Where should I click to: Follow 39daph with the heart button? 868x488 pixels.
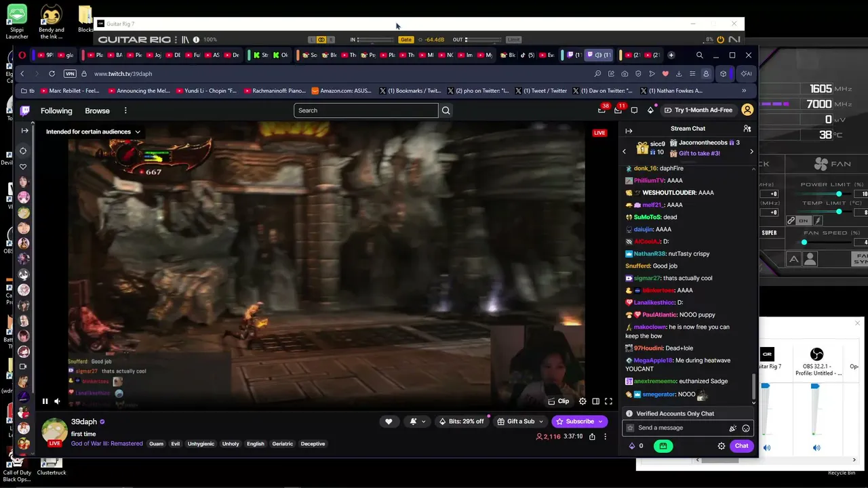pyautogui.click(x=389, y=422)
